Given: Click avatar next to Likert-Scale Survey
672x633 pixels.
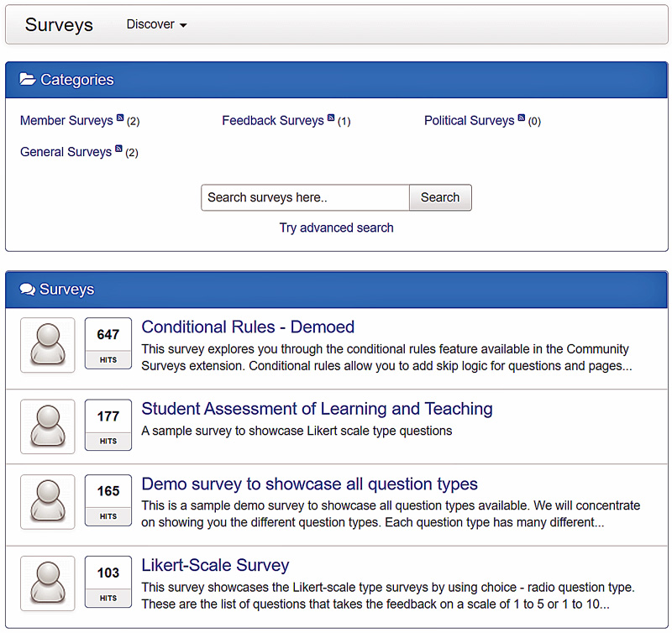Looking at the screenshot, I should tap(48, 583).
